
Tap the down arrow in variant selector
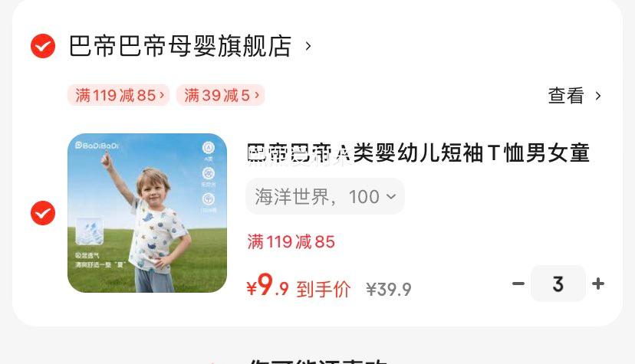click(x=391, y=196)
